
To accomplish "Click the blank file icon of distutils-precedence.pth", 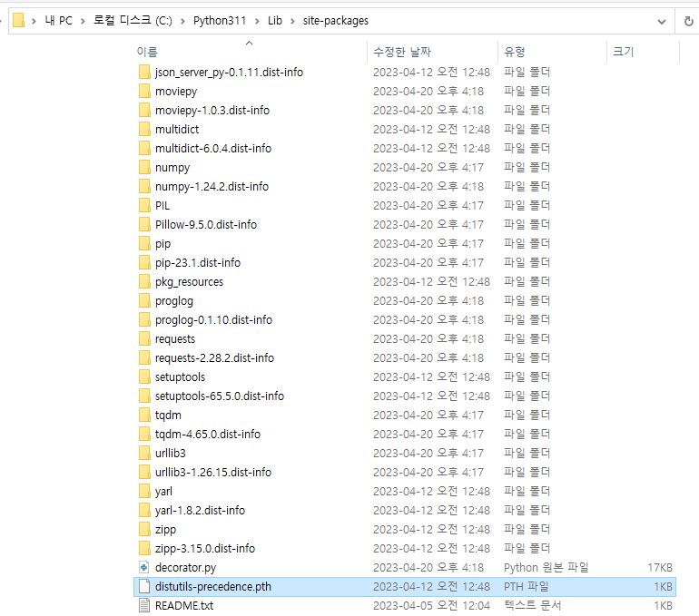I will [x=144, y=586].
